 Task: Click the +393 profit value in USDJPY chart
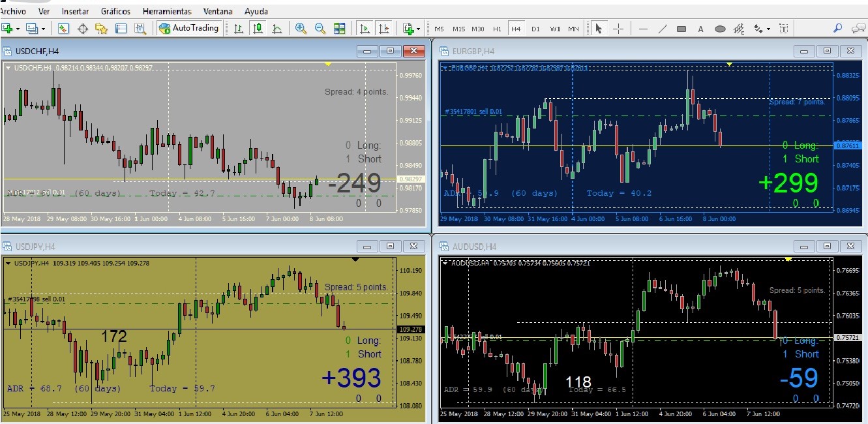pyautogui.click(x=351, y=378)
